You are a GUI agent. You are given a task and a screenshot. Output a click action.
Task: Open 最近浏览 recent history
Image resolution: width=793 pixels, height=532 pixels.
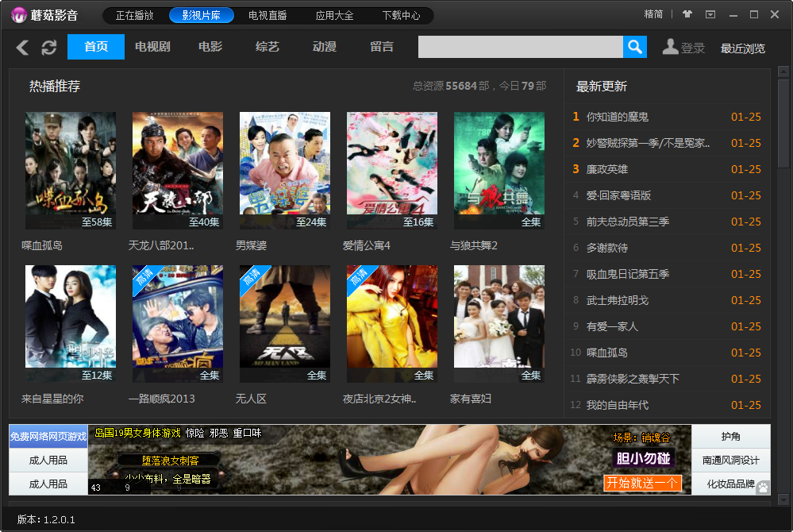coord(743,48)
